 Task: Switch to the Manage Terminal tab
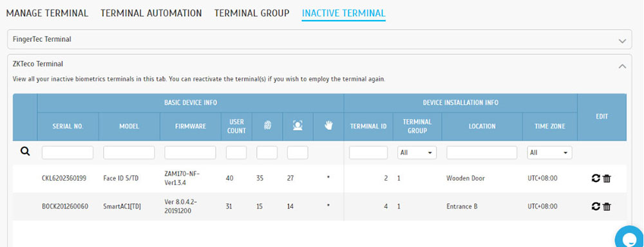pyautogui.click(x=47, y=13)
